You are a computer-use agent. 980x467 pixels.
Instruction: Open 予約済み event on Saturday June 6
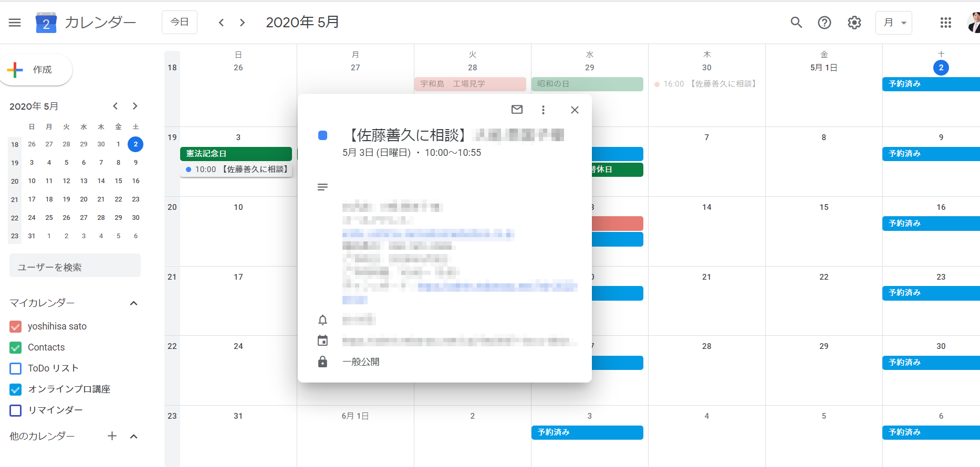coord(931,432)
